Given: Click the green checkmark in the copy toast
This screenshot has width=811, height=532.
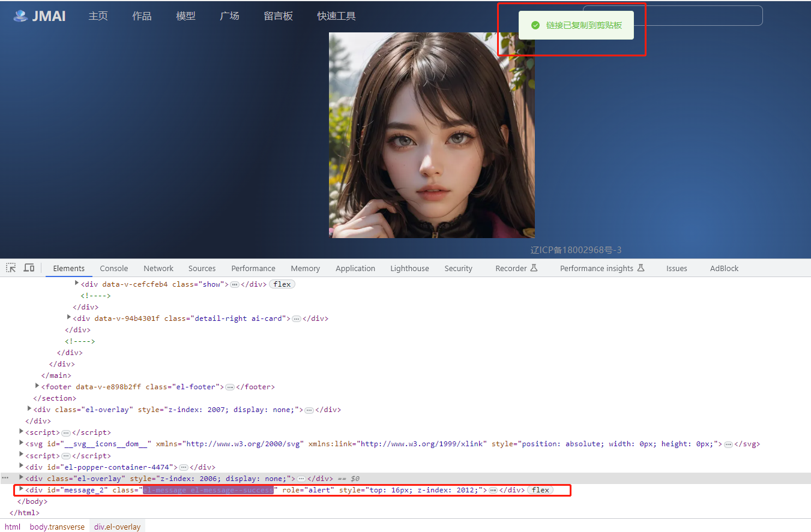Looking at the screenshot, I should tap(536, 25).
